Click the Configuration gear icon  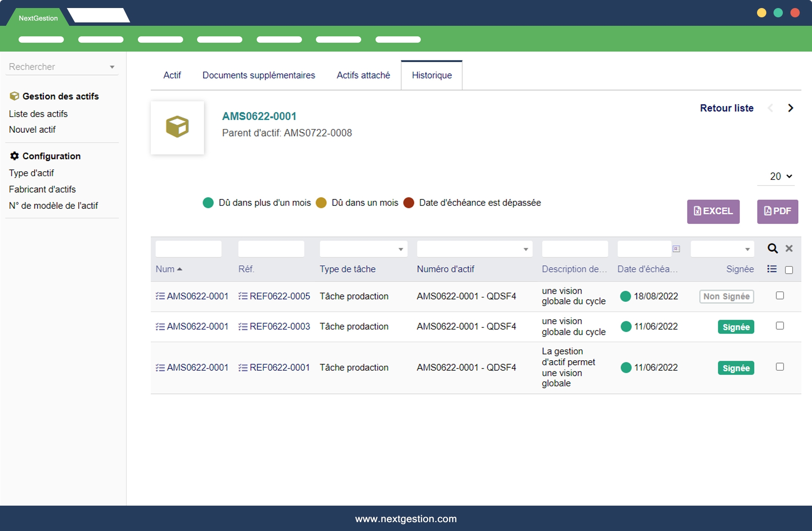pyautogui.click(x=14, y=156)
